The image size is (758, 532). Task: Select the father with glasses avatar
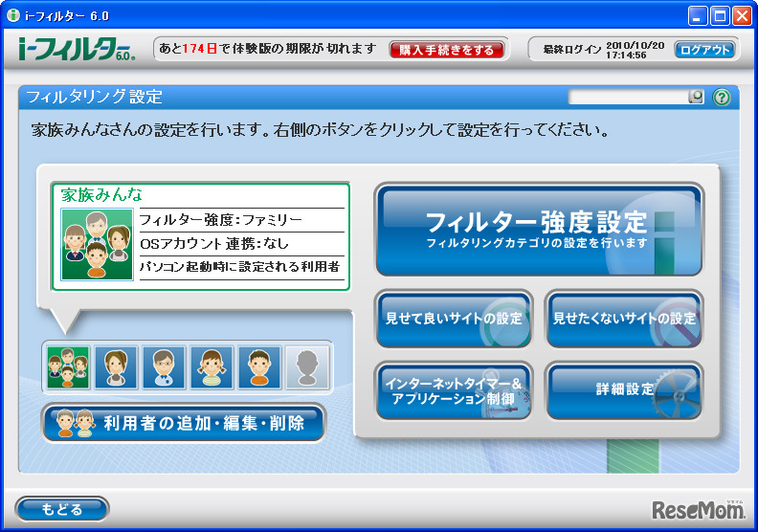(x=164, y=367)
